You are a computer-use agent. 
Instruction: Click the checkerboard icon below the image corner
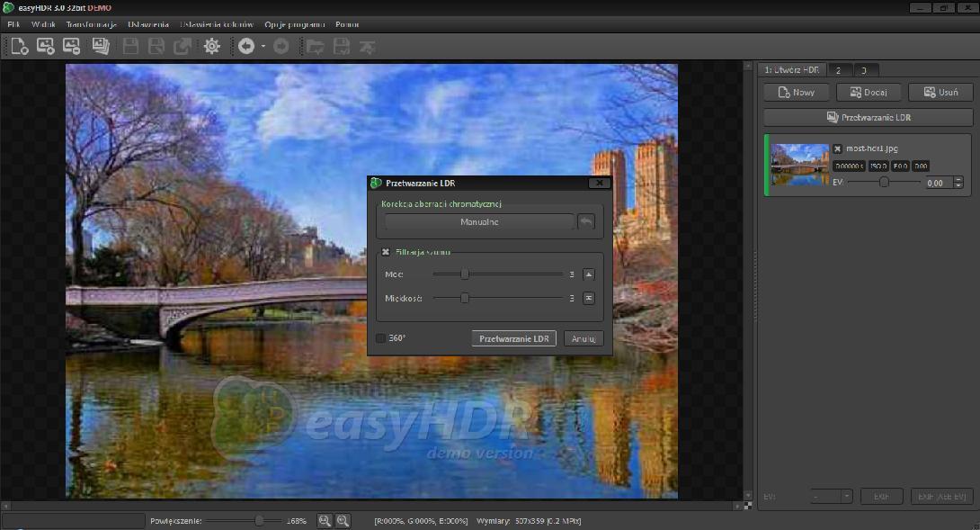[747, 506]
